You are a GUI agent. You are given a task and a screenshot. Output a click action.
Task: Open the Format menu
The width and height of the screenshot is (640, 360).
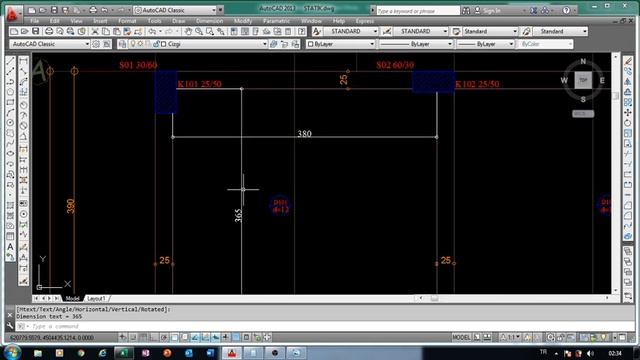click(127, 21)
